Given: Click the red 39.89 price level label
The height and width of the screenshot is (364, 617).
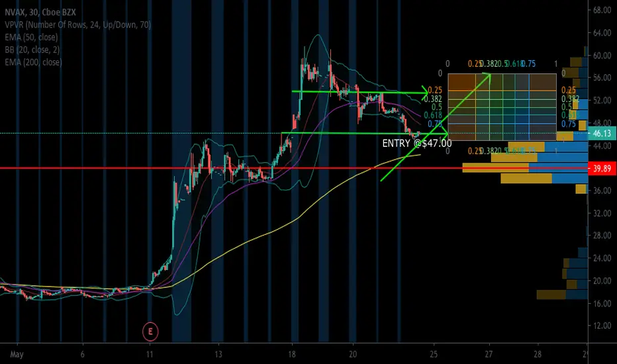Looking at the screenshot, I should point(602,168).
